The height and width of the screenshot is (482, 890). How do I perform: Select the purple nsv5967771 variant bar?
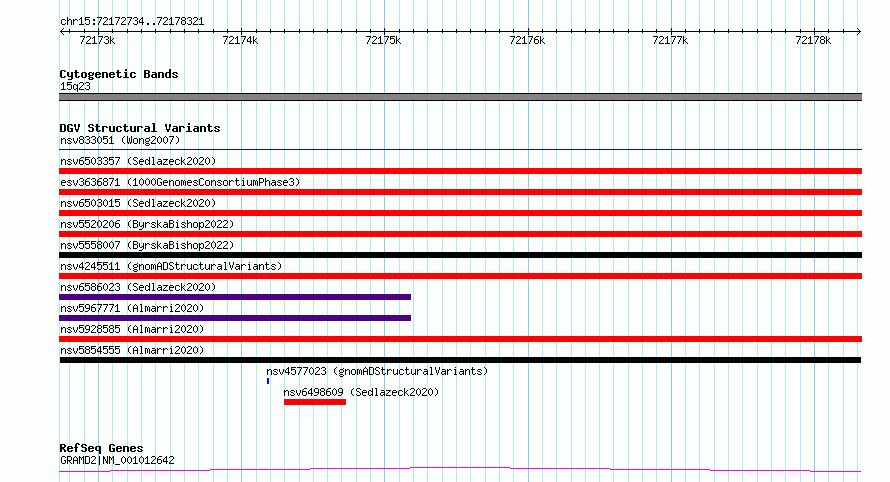point(235,318)
